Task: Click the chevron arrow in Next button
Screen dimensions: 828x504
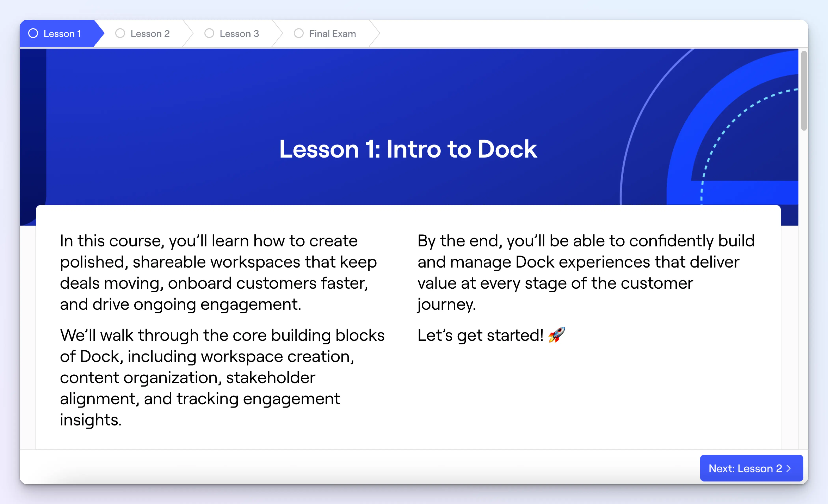Action: pyautogui.click(x=789, y=468)
